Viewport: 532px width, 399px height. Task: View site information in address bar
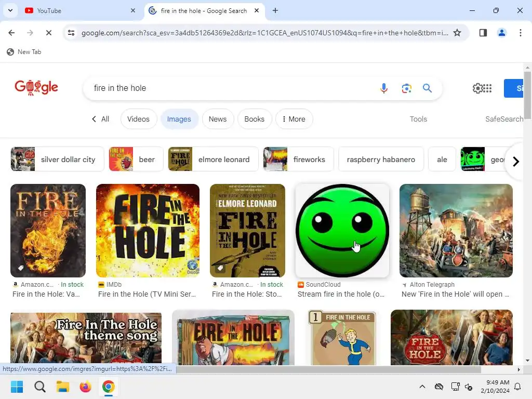[71, 33]
